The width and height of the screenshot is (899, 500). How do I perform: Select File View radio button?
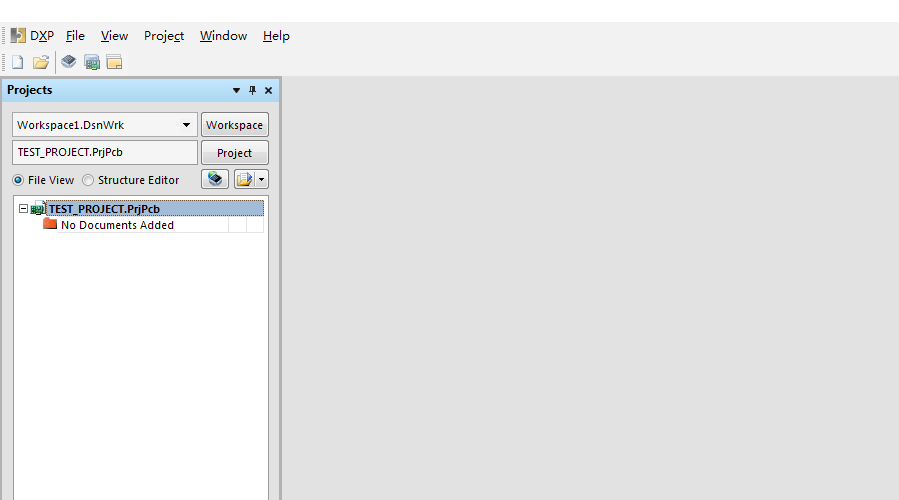pyautogui.click(x=18, y=180)
